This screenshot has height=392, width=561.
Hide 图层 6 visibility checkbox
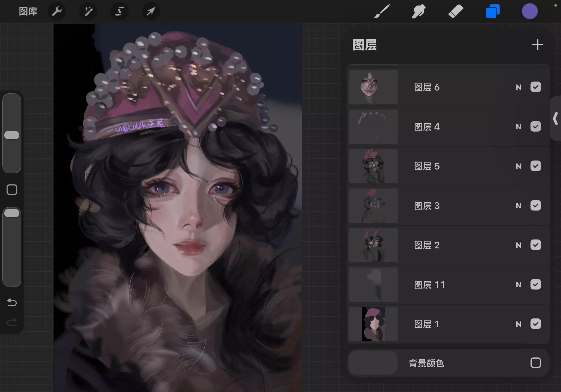535,87
